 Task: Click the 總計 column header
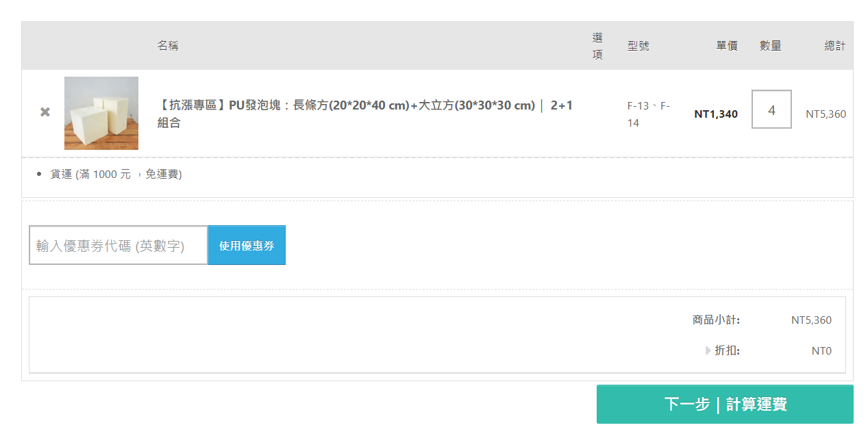pyautogui.click(x=834, y=46)
